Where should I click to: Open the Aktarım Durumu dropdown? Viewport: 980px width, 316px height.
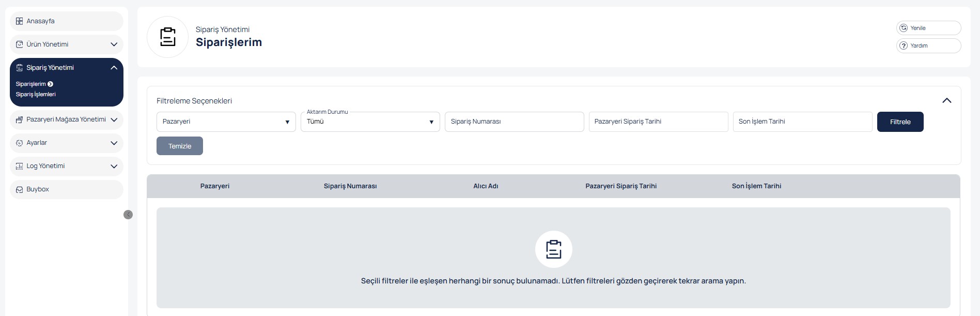coord(370,122)
